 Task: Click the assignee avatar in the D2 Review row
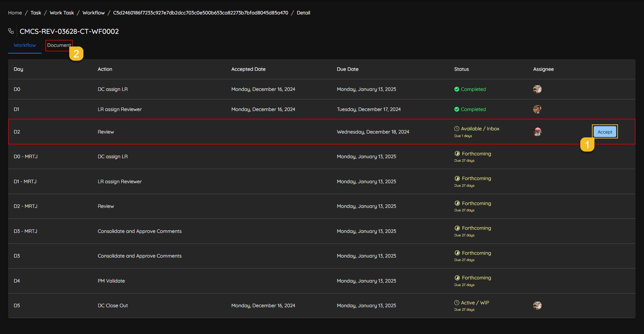[537, 132]
